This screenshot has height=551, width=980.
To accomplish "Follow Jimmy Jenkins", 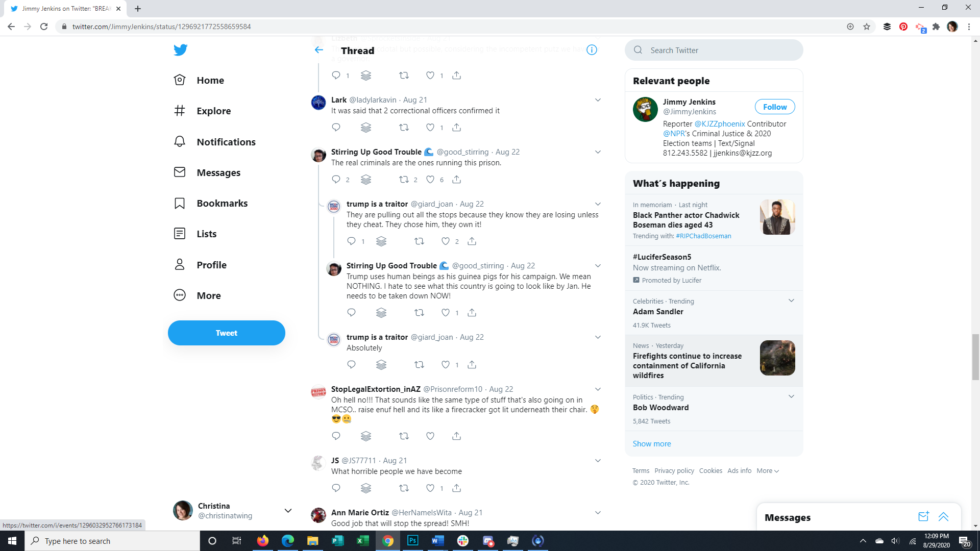I will (774, 107).
